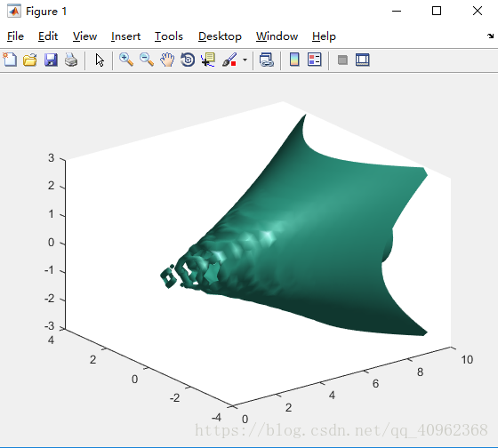Choose the Data Cursor tool
Image resolution: width=498 pixels, height=448 pixels.
pyautogui.click(x=208, y=60)
